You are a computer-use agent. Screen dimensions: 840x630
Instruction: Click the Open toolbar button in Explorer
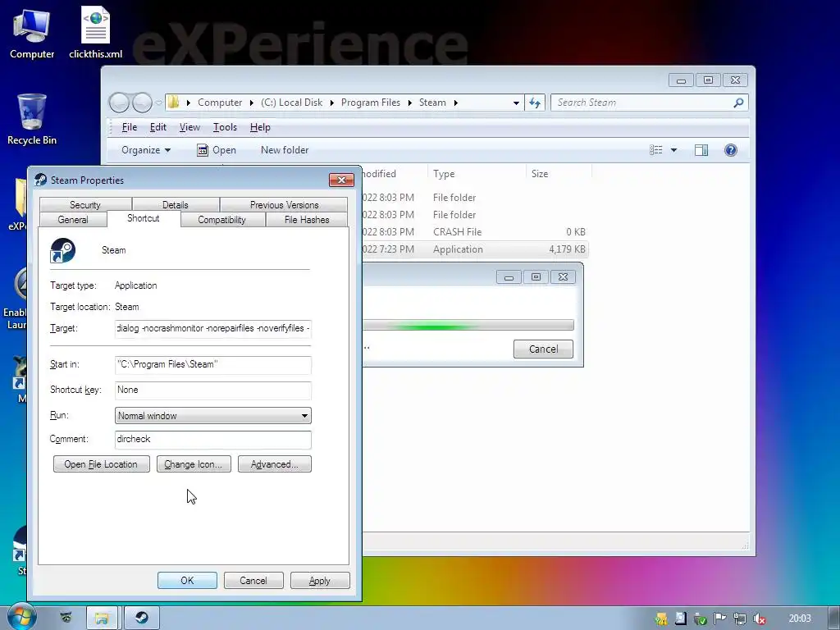point(217,150)
